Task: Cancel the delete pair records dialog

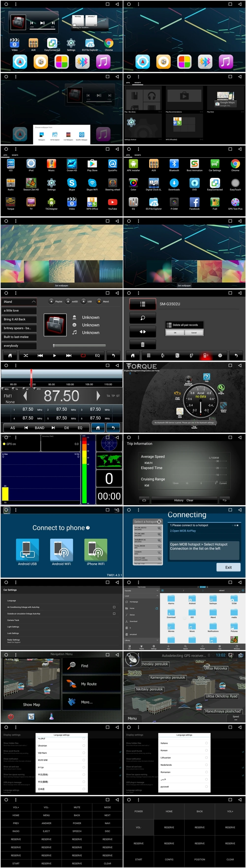Action: point(194,333)
